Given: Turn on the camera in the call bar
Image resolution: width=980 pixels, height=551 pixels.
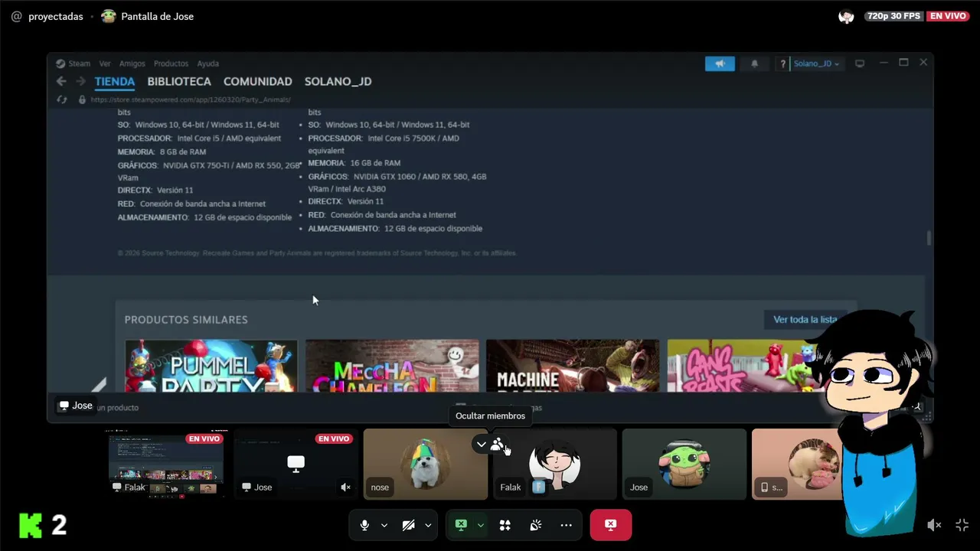Looking at the screenshot, I should [x=408, y=525].
